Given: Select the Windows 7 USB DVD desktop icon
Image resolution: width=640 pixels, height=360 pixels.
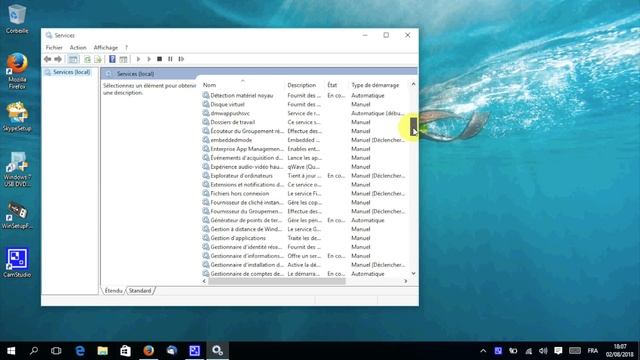Looking at the screenshot, I should (17, 169).
